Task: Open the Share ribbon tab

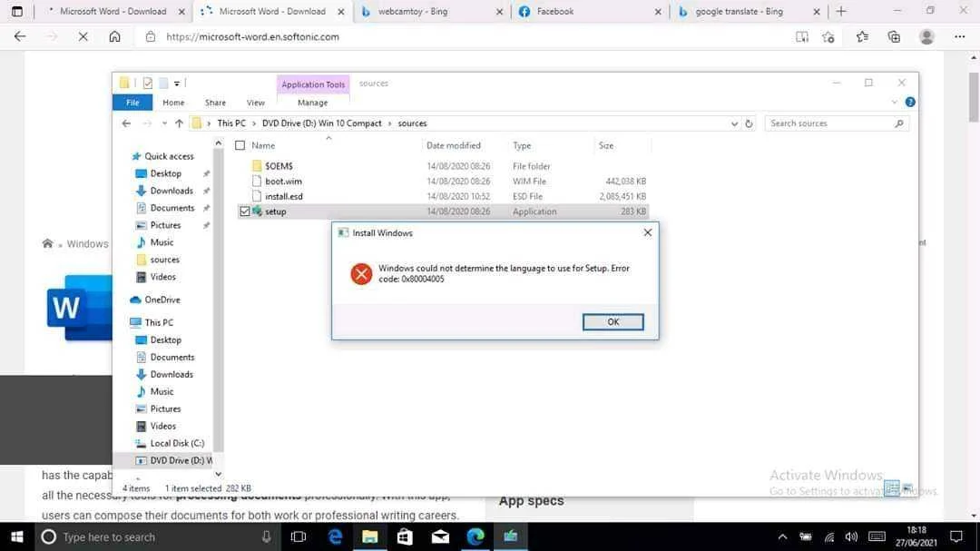Action: pos(215,103)
